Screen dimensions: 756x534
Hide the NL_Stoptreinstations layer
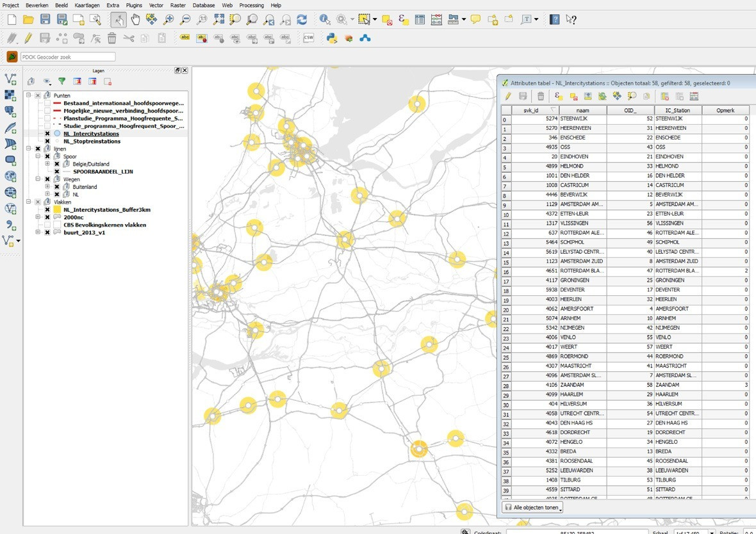pyautogui.click(x=47, y=142)
